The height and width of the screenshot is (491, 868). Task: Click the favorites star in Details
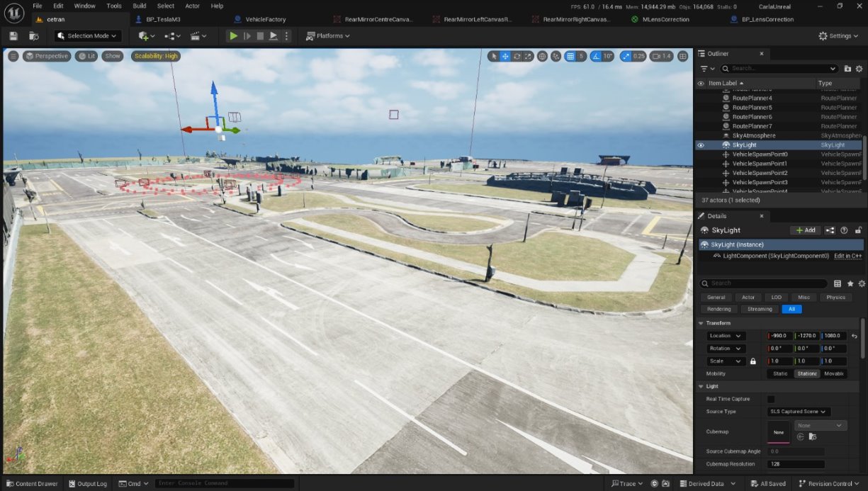pyautogui.click(x=850, y=283)
